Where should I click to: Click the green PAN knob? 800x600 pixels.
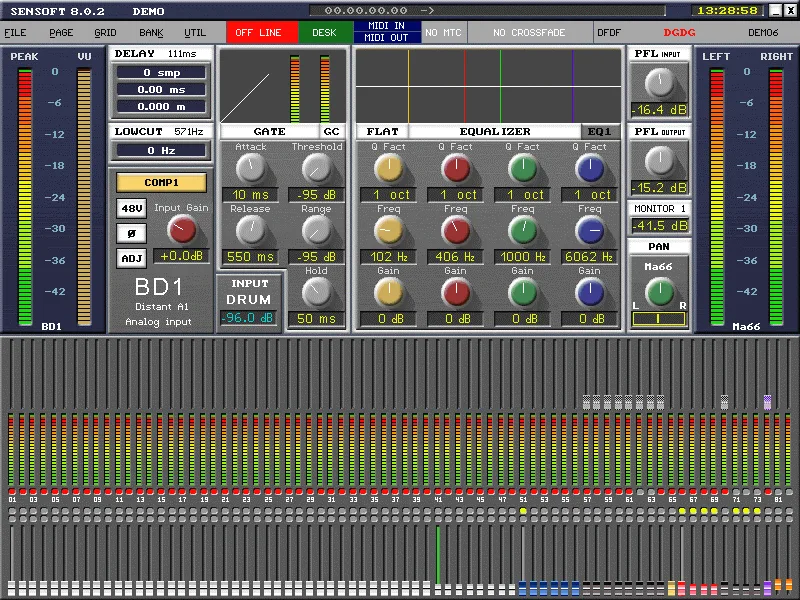[x=660, y=292]
